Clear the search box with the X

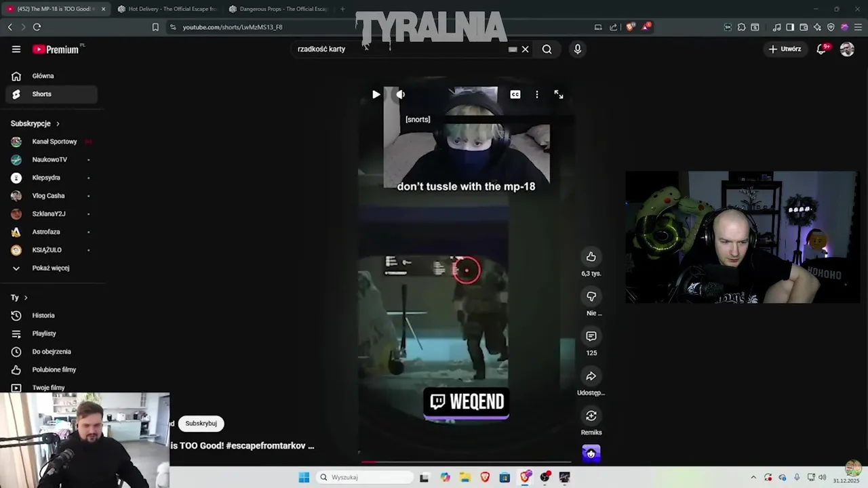[525, 49]
